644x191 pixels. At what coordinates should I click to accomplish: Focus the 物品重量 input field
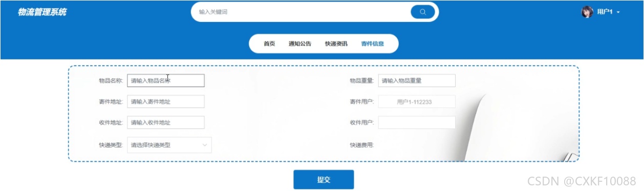tap(417, 80)
